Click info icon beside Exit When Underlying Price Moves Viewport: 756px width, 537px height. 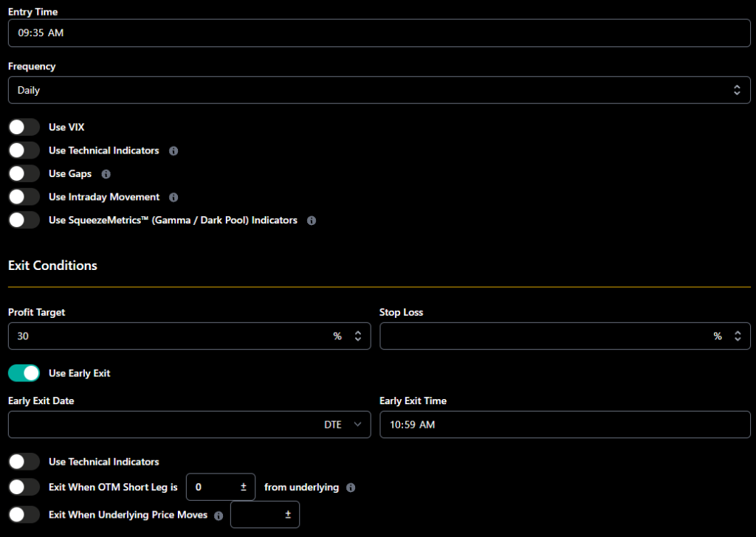(x=219, y=516)
